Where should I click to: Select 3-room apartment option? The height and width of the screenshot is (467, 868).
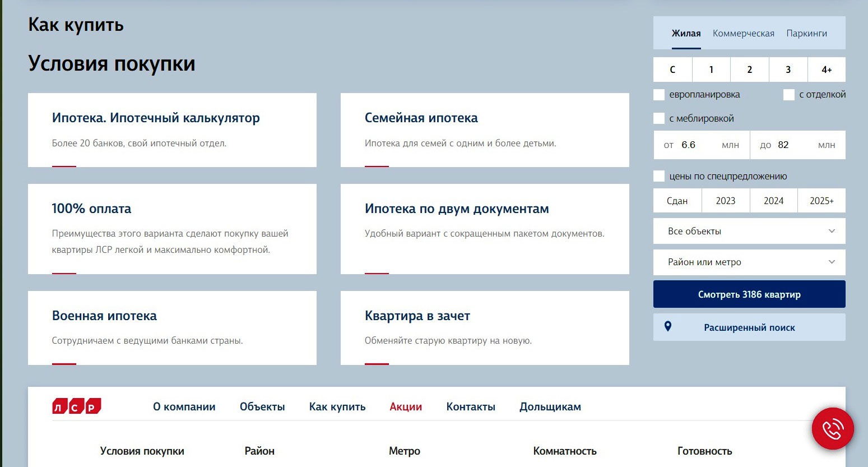coord(788,70)
